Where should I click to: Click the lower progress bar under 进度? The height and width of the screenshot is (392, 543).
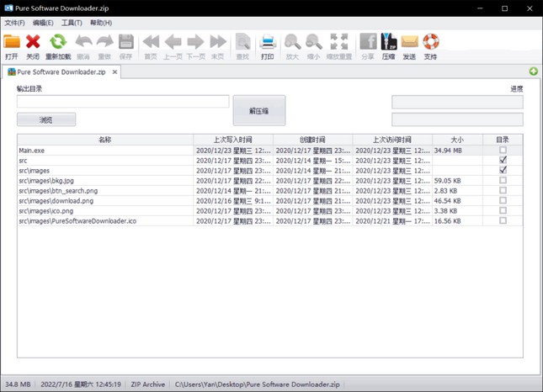point(457,119)
